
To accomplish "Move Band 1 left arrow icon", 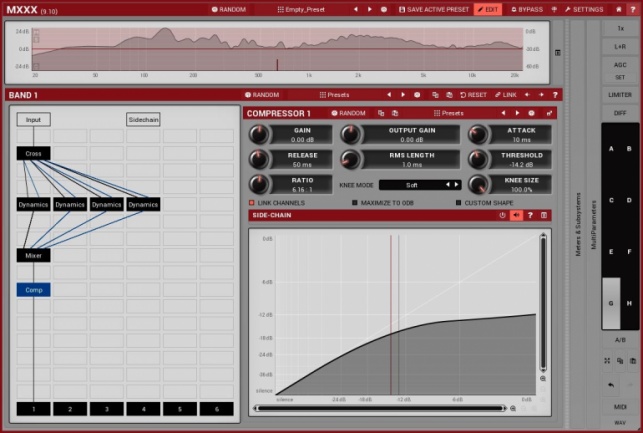I will pos(527,95).
